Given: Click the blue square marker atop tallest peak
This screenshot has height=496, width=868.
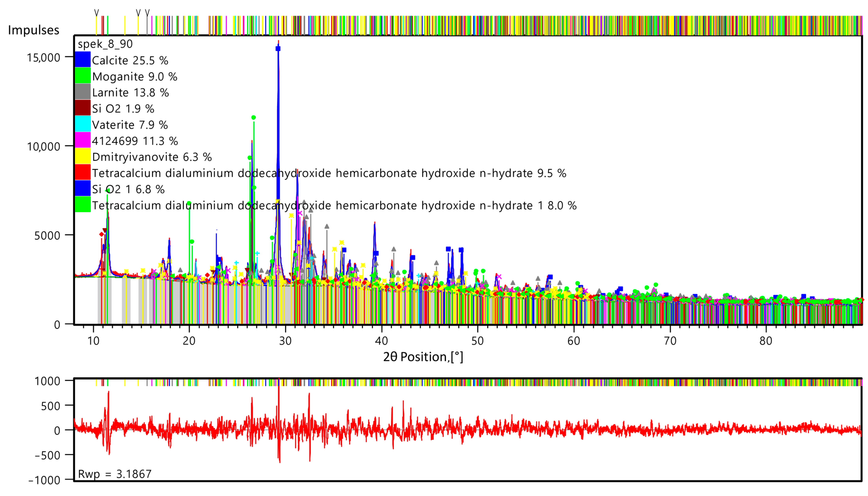Looking at the screenshot, I should [278, 48].
